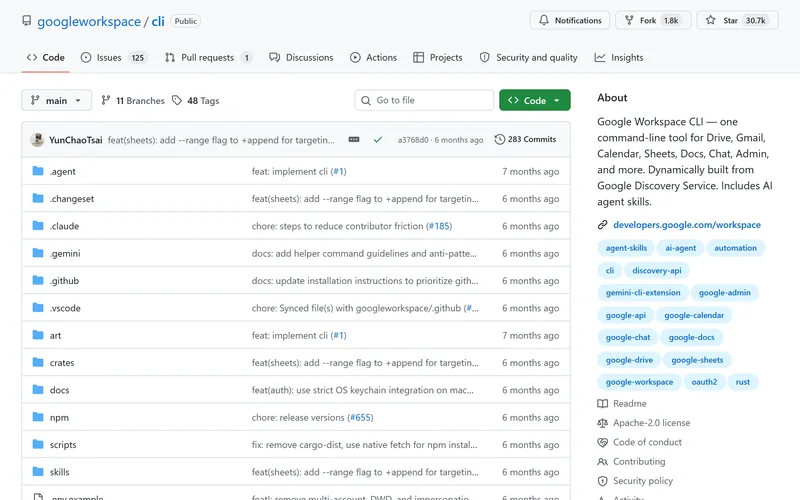The width and height of the screenshot is (800, 500).
Task: Click the Notifications bell button
Action: [x=569, y=20]
